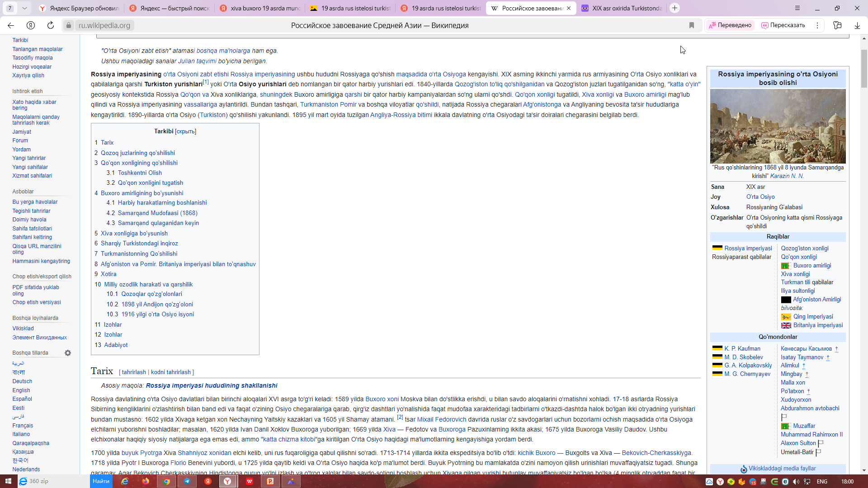The image size is (868, 488).
Task: Open the Samarqand Mudofaasi (1868) contents link
Action: click(157, 213)
